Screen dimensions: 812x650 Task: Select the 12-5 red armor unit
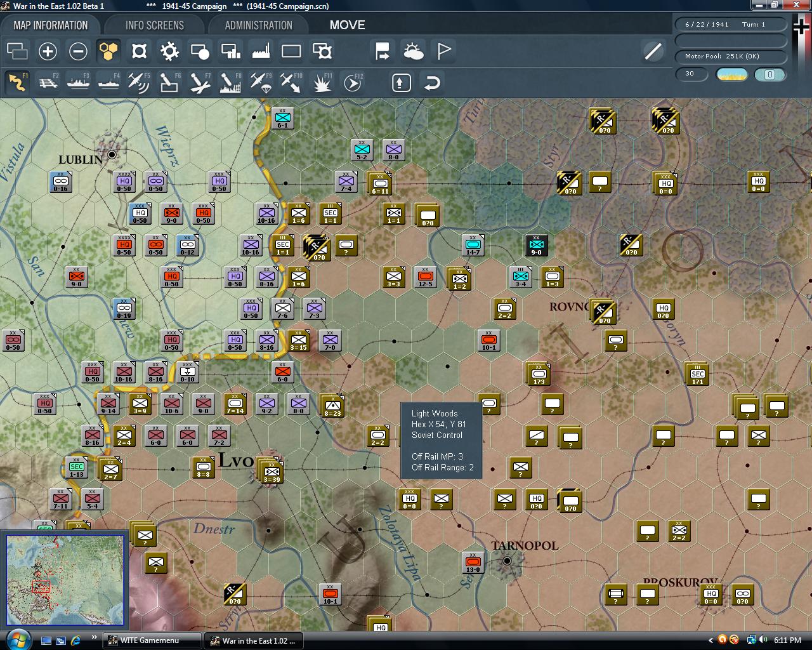[x=425, y=277]
